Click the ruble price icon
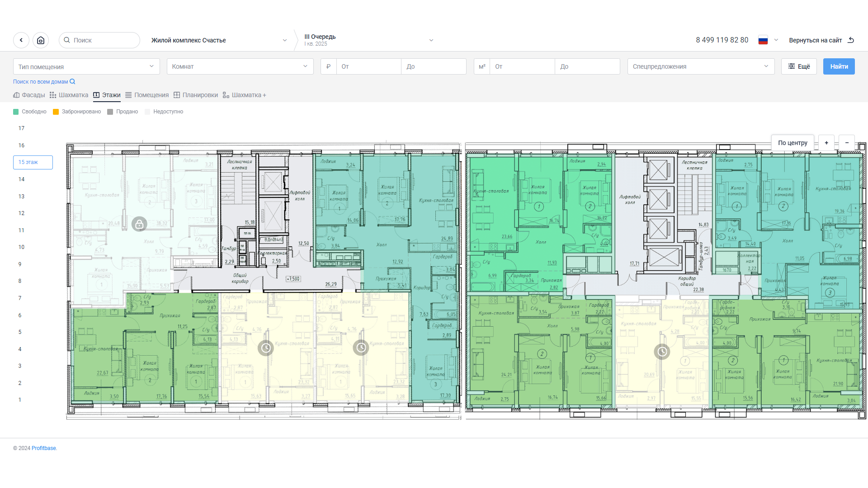The height and width of the screenshot is (488, 868). tap(329, 66)
